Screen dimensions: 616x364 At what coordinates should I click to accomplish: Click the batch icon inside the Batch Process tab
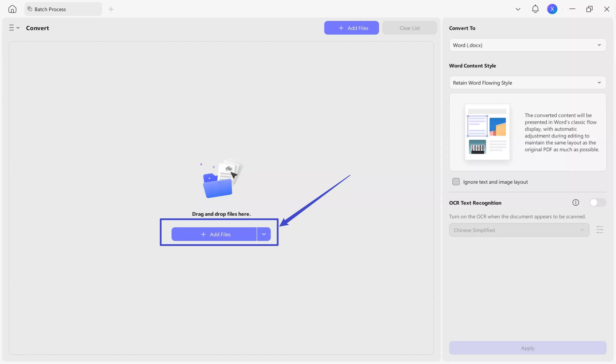(x=30, y=9)
